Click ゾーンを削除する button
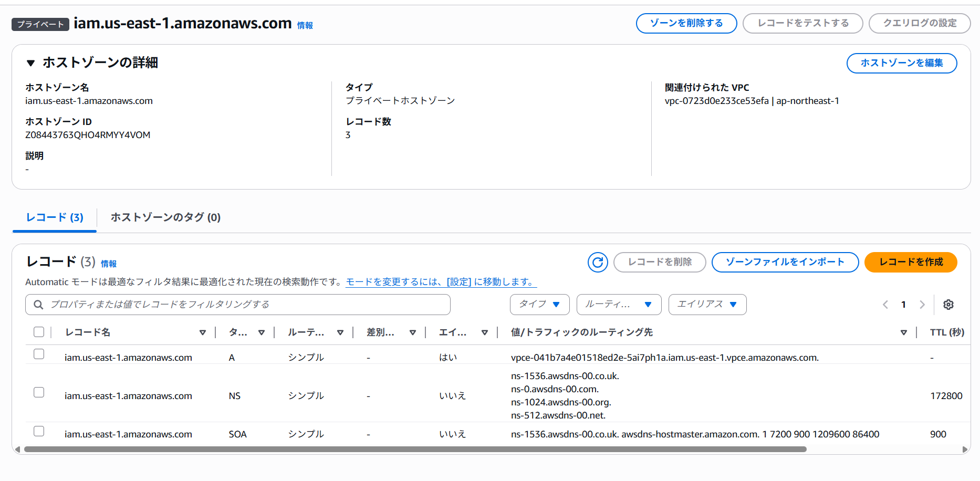980x481 pixels. point(686,23)
